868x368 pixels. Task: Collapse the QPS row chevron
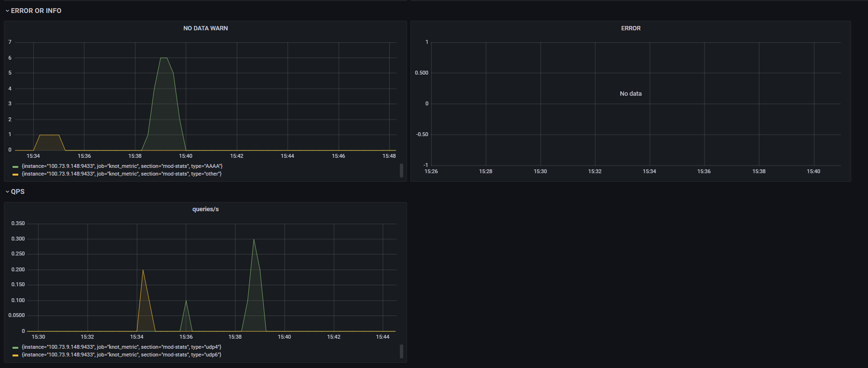point(7,191)
